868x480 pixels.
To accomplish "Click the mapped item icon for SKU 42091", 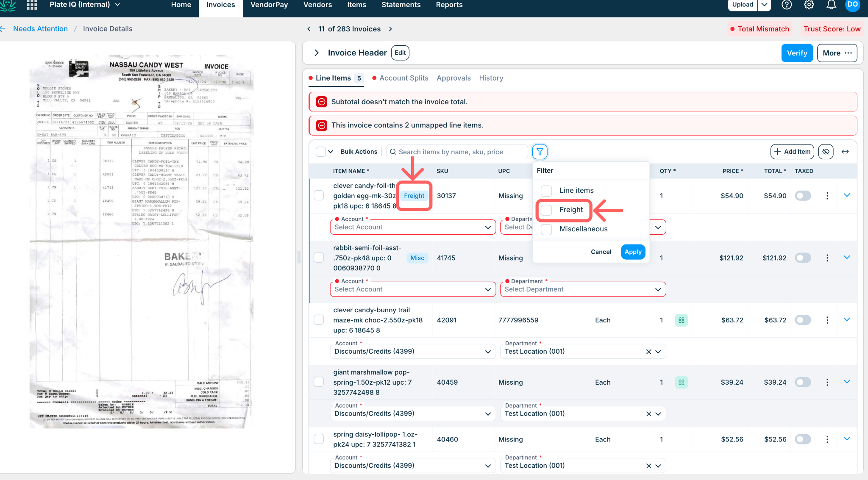I will [681, 320].
